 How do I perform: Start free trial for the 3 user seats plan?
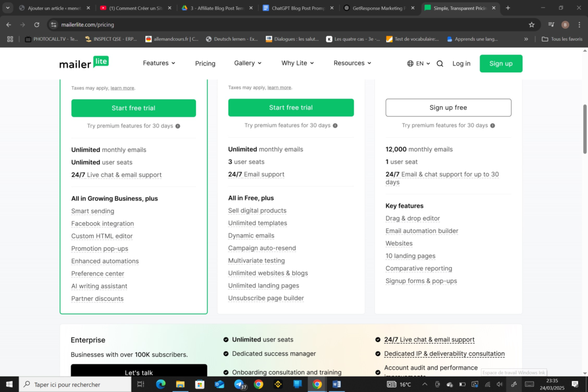pyautogui.click(x=291, y=107)
